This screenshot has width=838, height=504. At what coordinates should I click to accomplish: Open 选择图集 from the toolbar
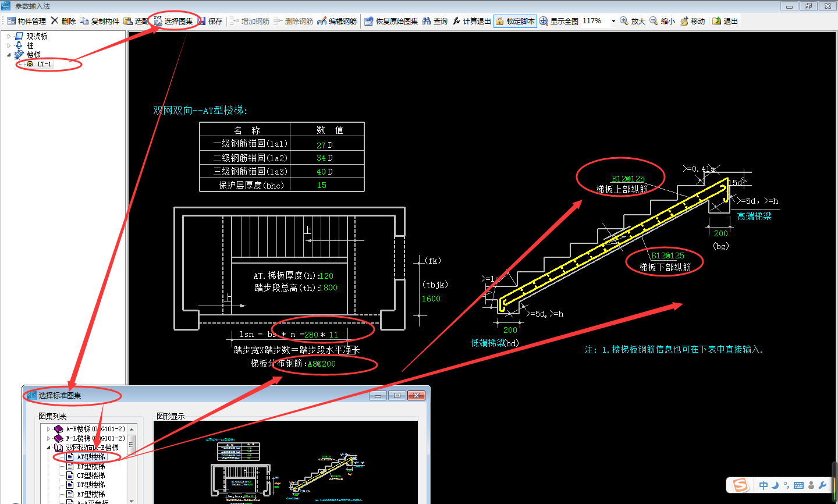(173, 21)
